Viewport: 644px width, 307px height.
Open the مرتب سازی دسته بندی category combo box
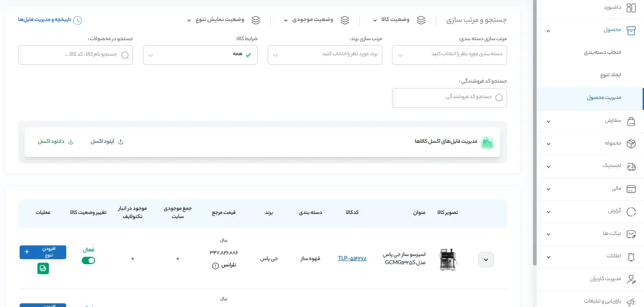449,55
